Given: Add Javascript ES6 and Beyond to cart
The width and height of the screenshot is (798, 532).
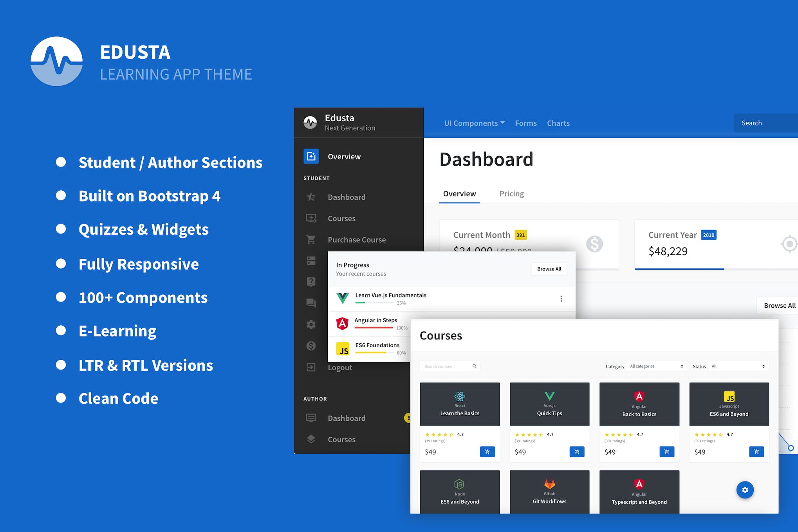Looking at the screenshot, I should 756,452.
